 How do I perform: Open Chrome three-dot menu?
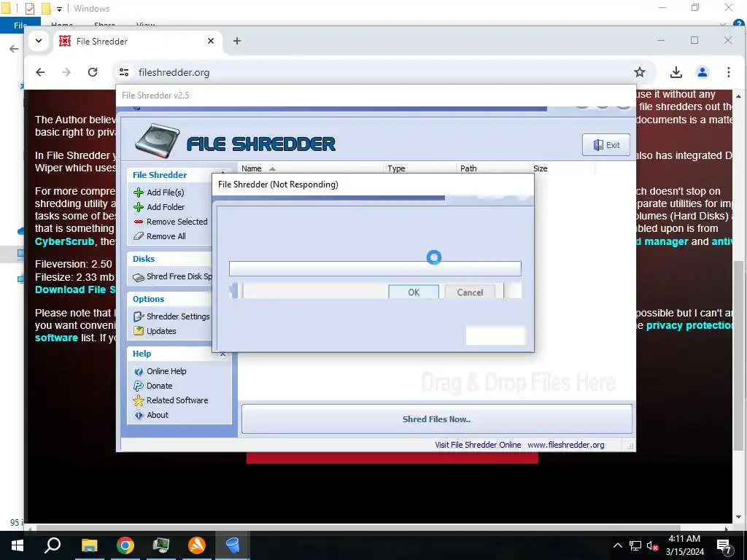[x=729, y=72]
